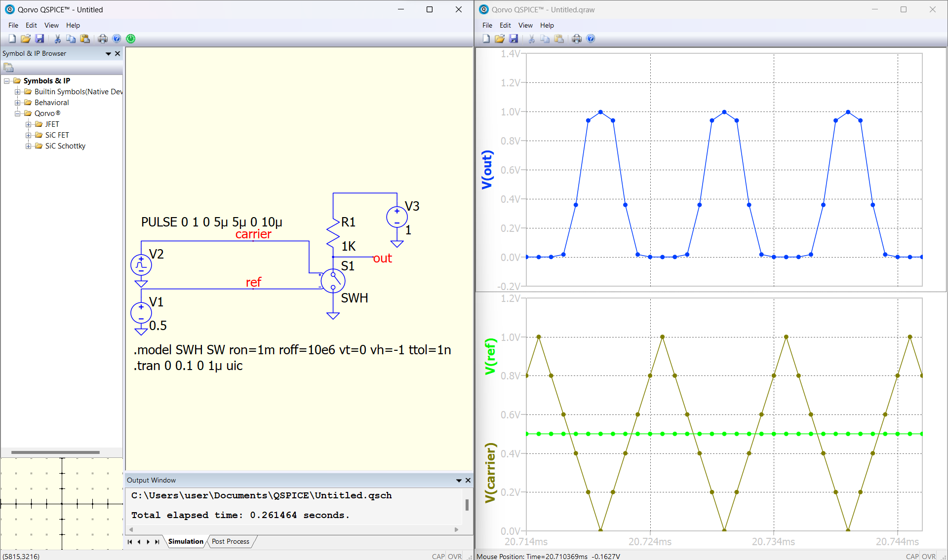
Task: Click the Help icon in waveform window
Action: pos(591,38)
